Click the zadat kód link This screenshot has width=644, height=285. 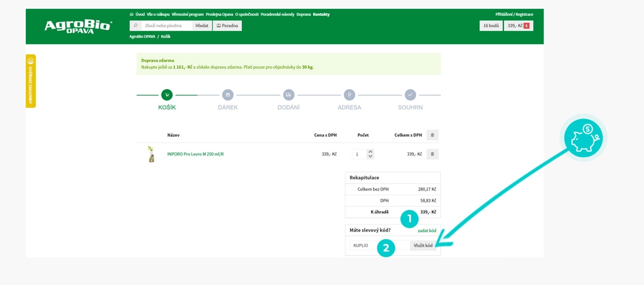point(427,230)
